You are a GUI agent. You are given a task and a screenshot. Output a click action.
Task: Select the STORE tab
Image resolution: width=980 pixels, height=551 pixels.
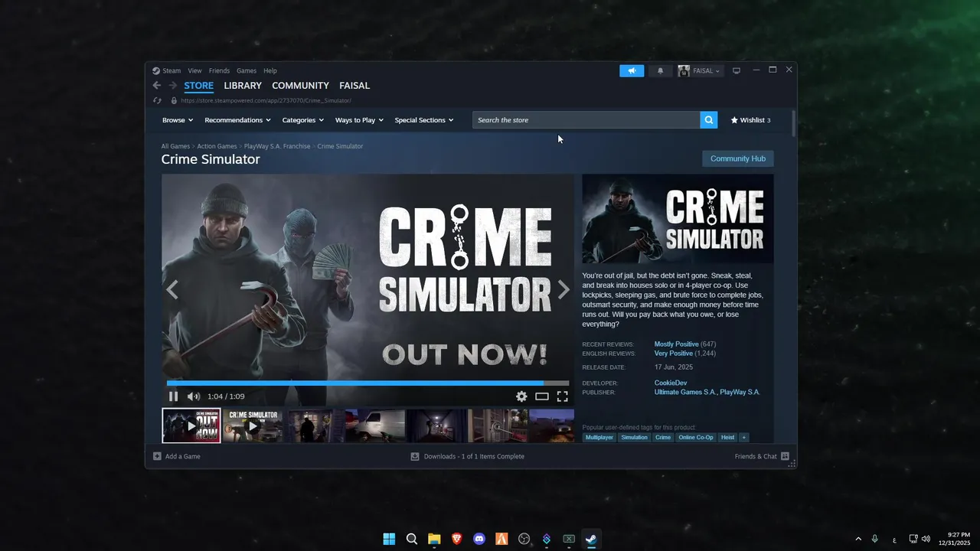pos(199,86)
